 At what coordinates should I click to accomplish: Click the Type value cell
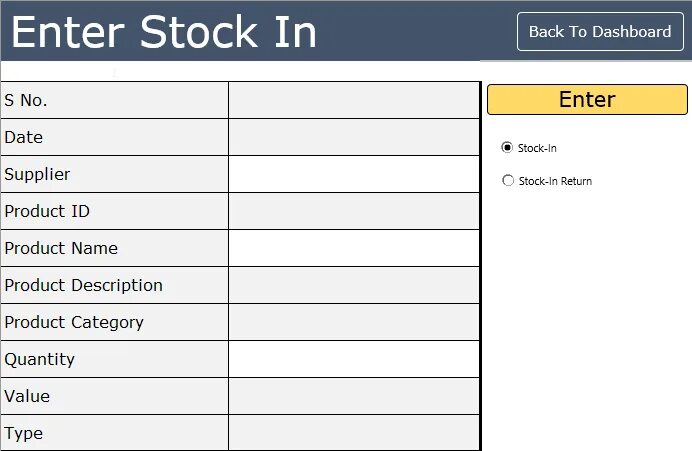pos(354,433)
